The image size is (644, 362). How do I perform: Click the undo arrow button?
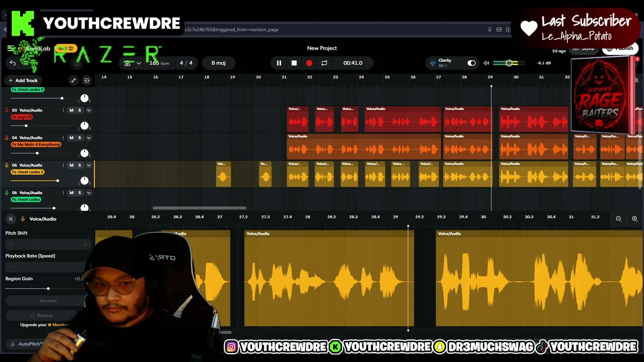tap(13, 63)
